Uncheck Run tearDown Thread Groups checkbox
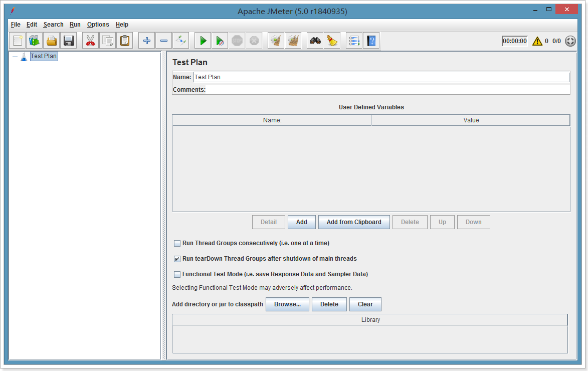Viewport: 588px width, 371px height. point(177,259)
